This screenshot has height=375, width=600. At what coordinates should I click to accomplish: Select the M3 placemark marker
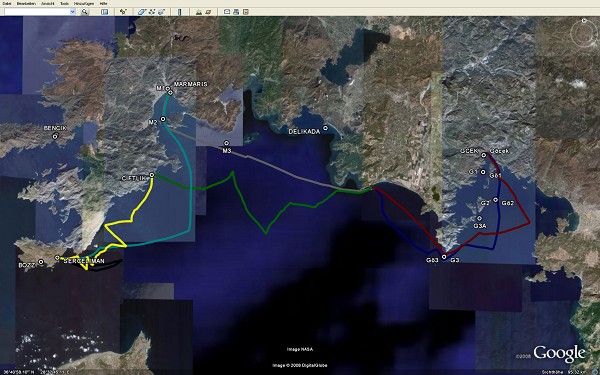[227, 143]
